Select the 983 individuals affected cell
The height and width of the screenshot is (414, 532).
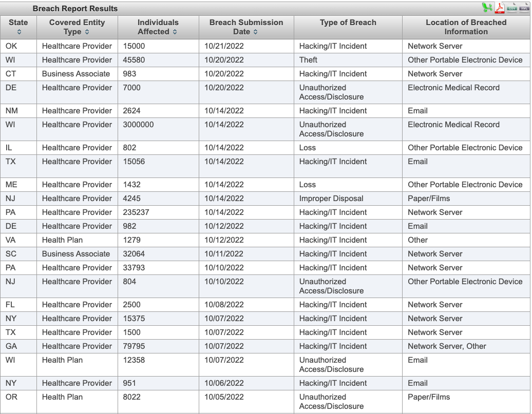pyautogui.click(x=159, y=74)
